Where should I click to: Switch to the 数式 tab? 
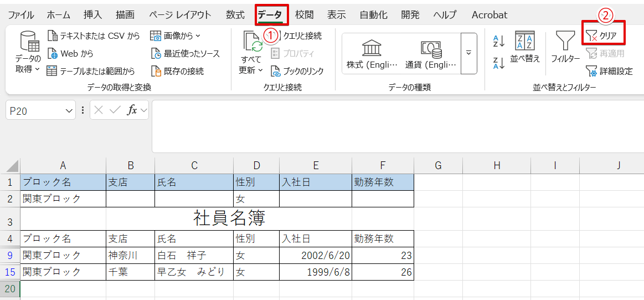point(235,15)
